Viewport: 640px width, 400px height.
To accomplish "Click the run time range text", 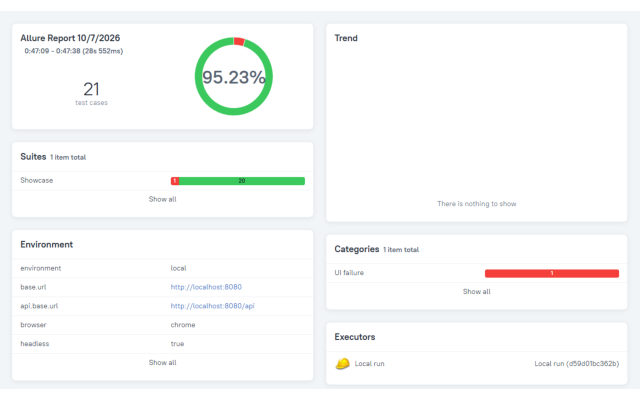I will pos(73,51).
